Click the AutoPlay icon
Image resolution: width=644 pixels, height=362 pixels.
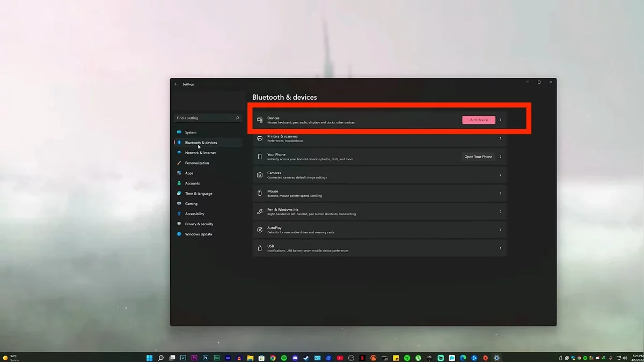[x=260, y=230]
